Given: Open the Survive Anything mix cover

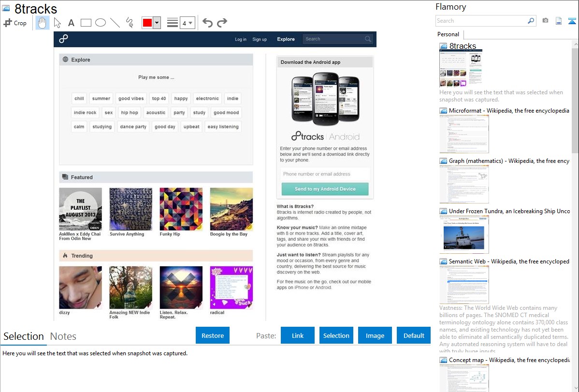Looking at the screenshot, I should tap(130, 209).
